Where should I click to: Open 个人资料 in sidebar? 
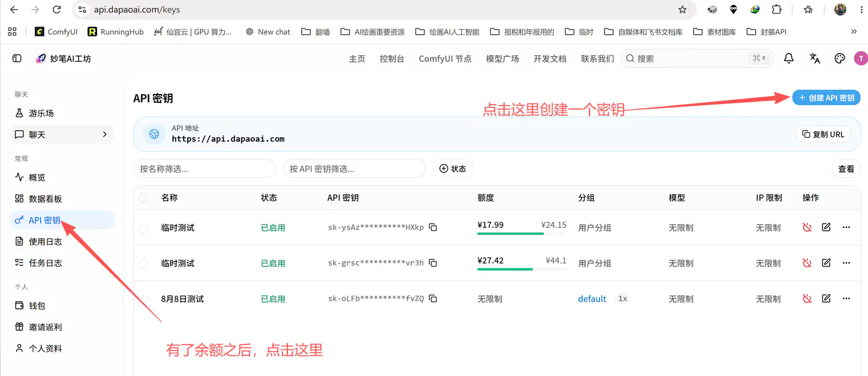62,348
